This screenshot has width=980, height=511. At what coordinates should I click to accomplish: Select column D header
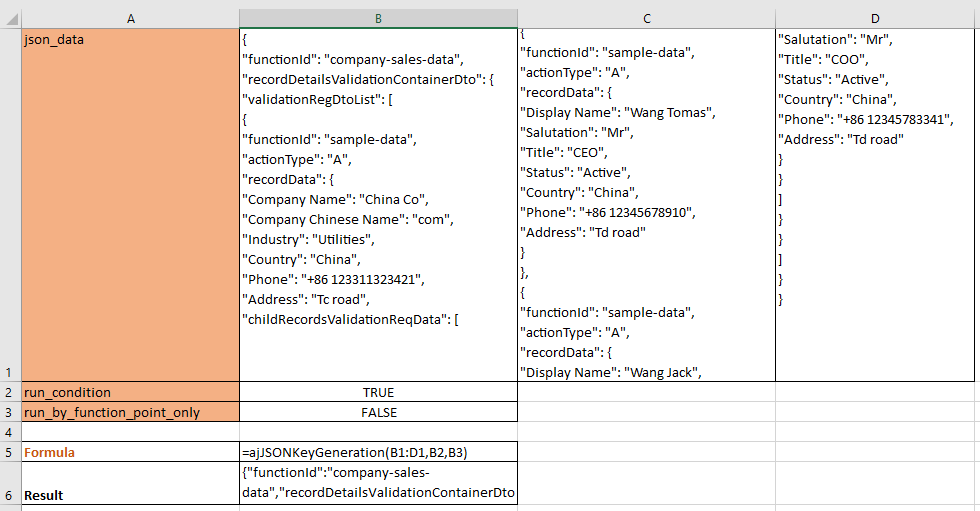(x=876, y=19)
